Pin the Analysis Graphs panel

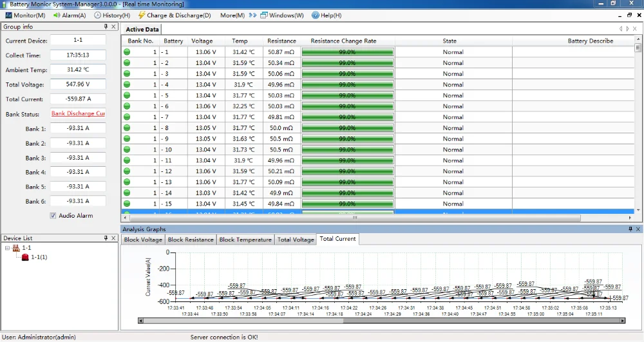tap(630, 229)
